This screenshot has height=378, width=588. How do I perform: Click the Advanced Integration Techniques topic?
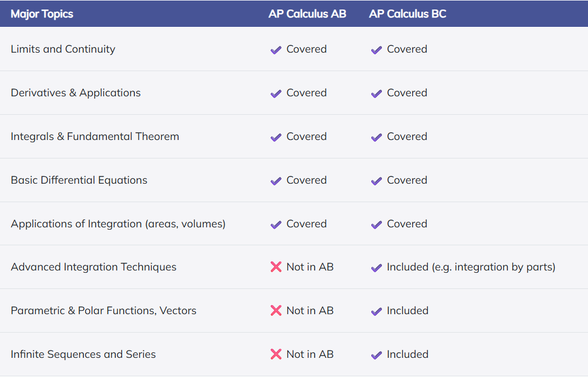pyautogui.click(x=94, y=267)
